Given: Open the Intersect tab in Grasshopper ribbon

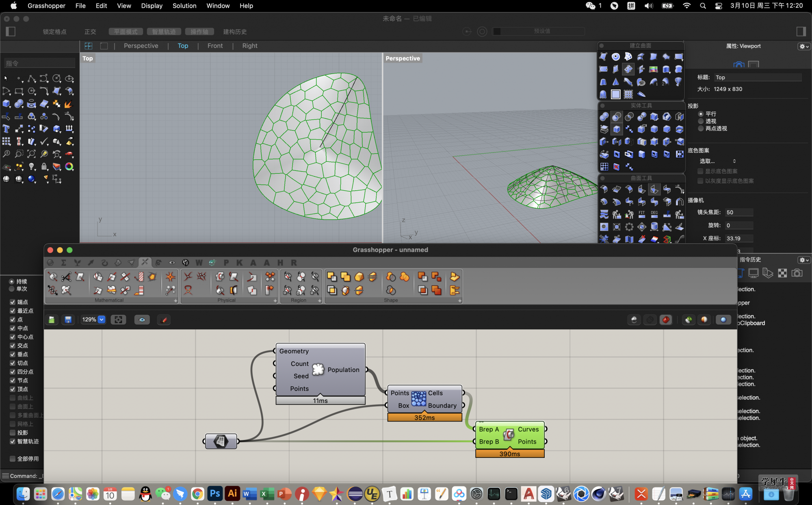Looking at the screenshot, I should 145,262.
